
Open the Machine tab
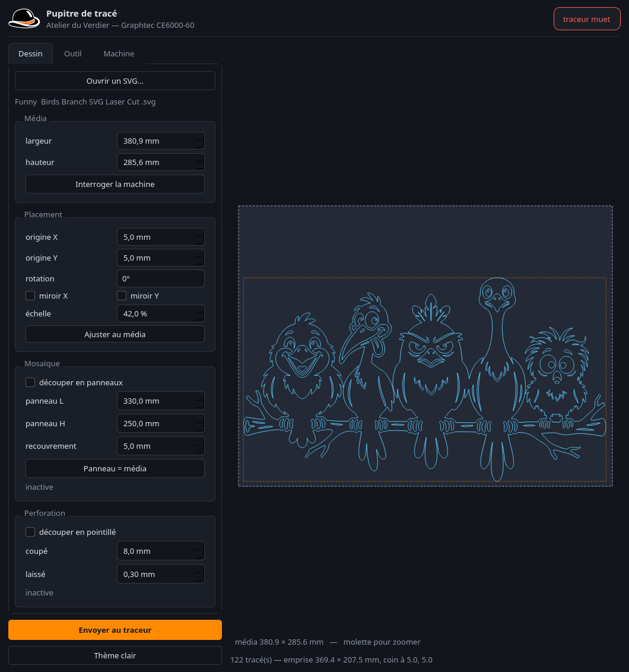tap(119, 53)
